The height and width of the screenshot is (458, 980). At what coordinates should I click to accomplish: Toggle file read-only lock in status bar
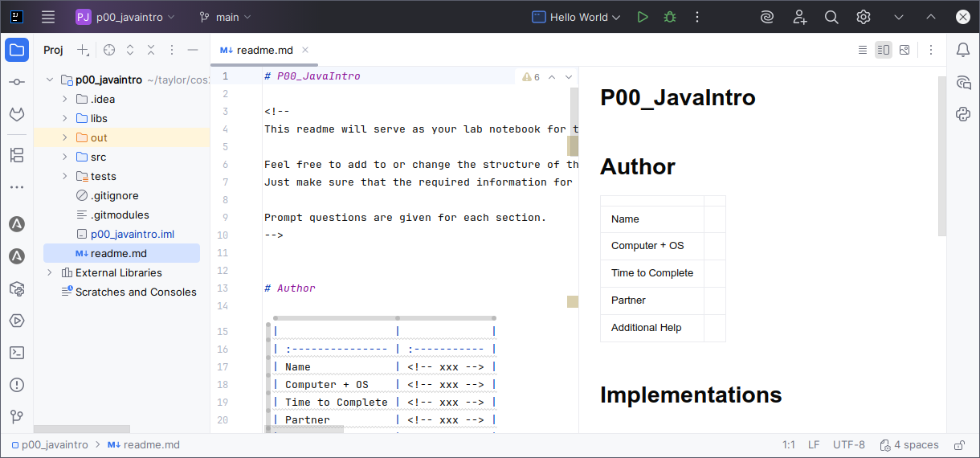pos(959,444)
